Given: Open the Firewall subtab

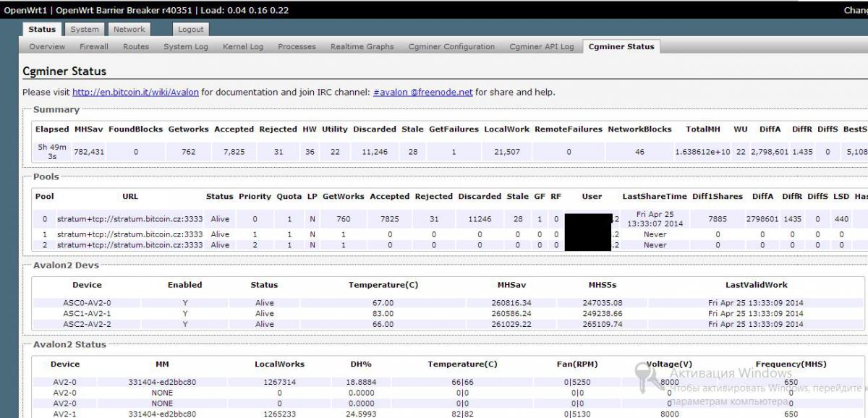Looking at the screenshot, I should click(x=94, y=46).
